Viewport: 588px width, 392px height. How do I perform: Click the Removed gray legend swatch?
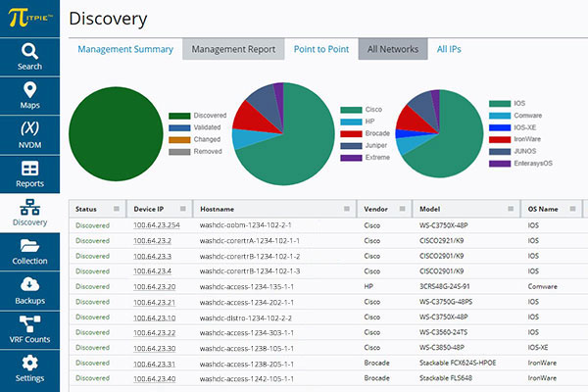[179, 152]
